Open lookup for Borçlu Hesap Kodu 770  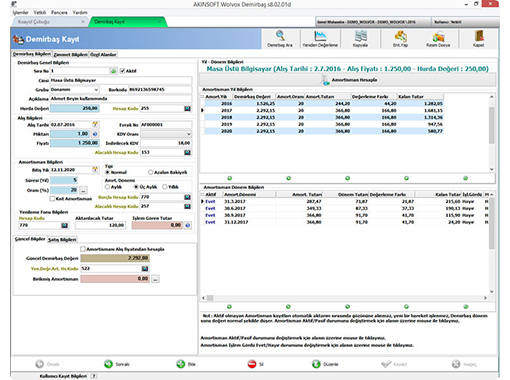coord(188,197)
